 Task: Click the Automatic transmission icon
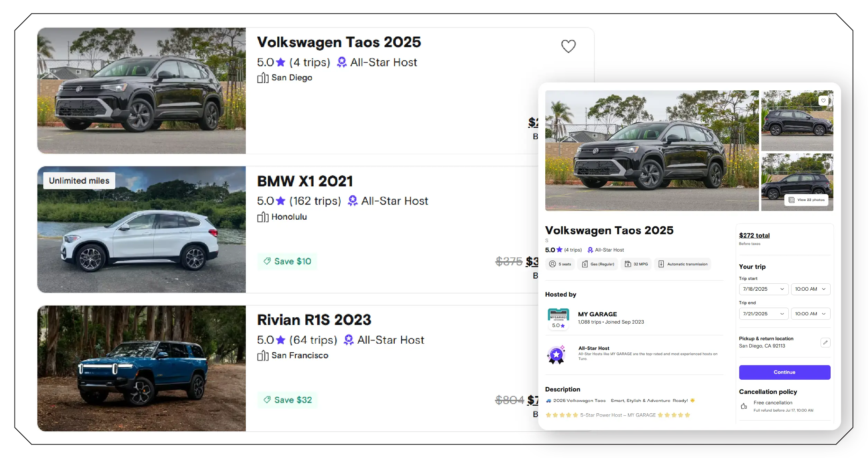pos(662,264)
